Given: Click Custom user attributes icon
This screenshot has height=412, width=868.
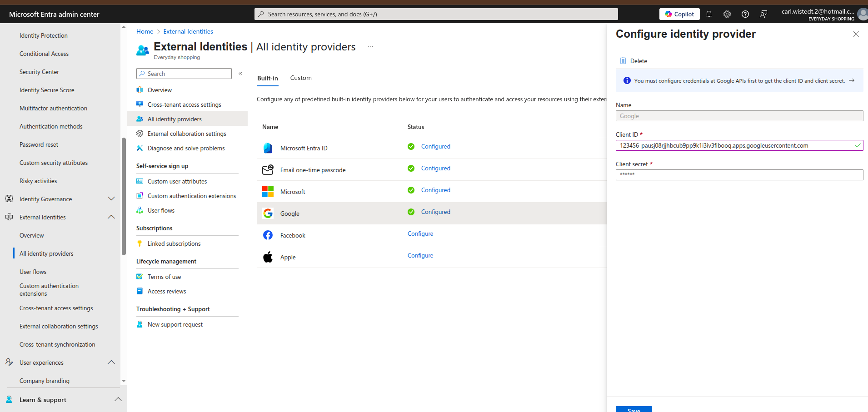Looking at the screenshot, I should click(140, 181).
